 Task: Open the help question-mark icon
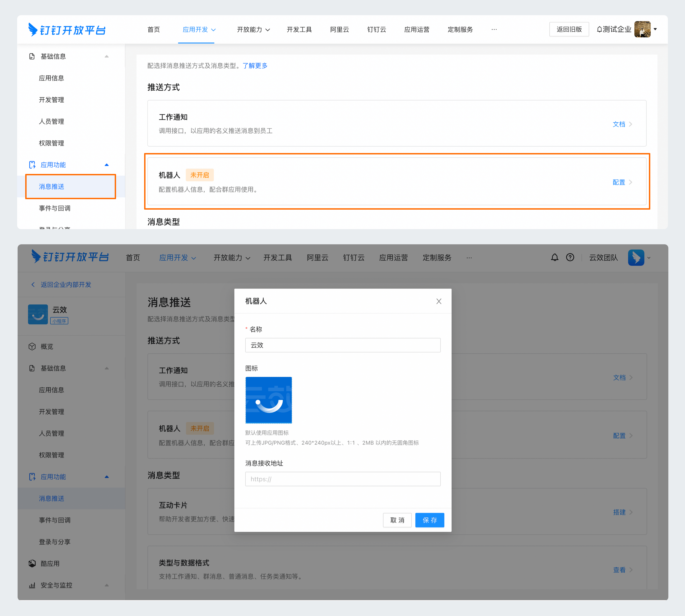[x=570, y=258]
